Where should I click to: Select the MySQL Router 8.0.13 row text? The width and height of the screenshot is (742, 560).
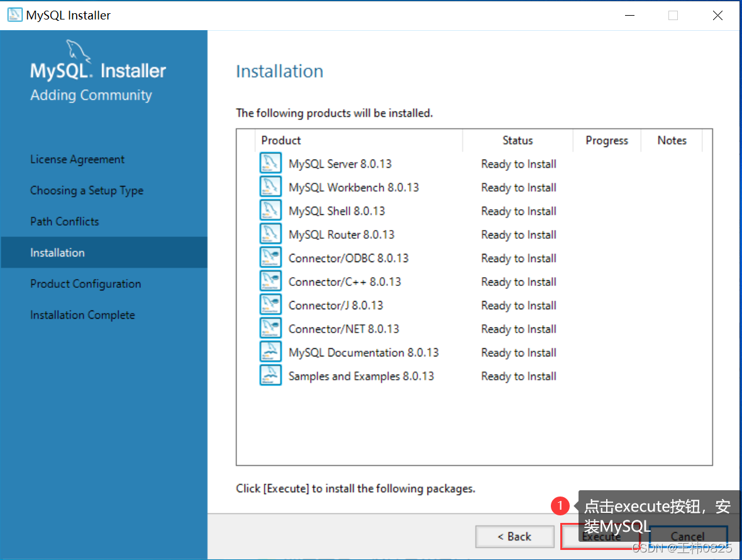click(x=341, y=234)
